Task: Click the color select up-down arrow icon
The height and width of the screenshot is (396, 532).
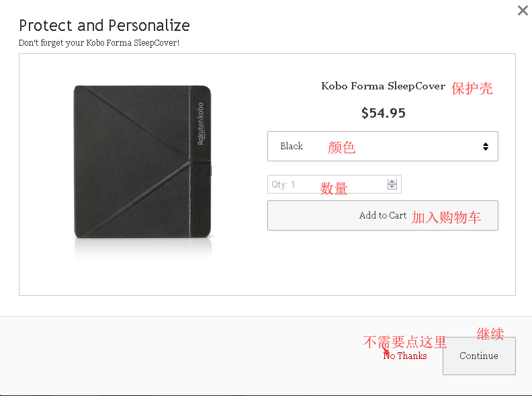Action: (x=486, y=147)
